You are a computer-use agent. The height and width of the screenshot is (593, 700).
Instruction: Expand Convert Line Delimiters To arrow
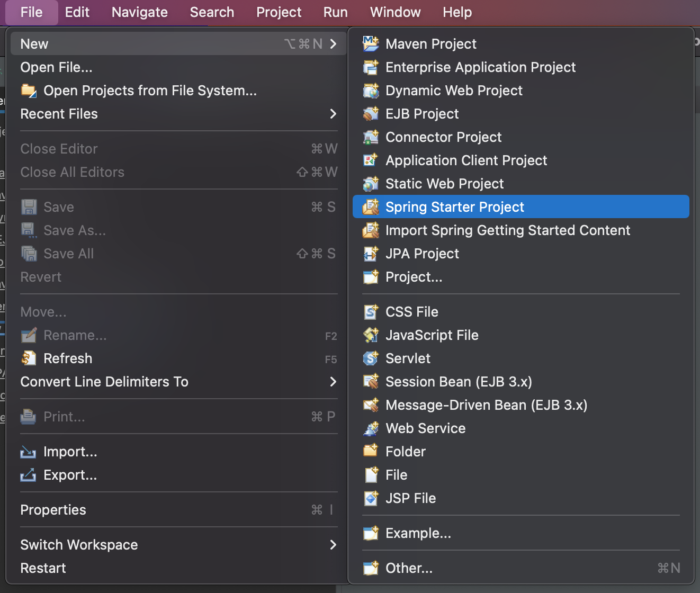coord(333,381)
